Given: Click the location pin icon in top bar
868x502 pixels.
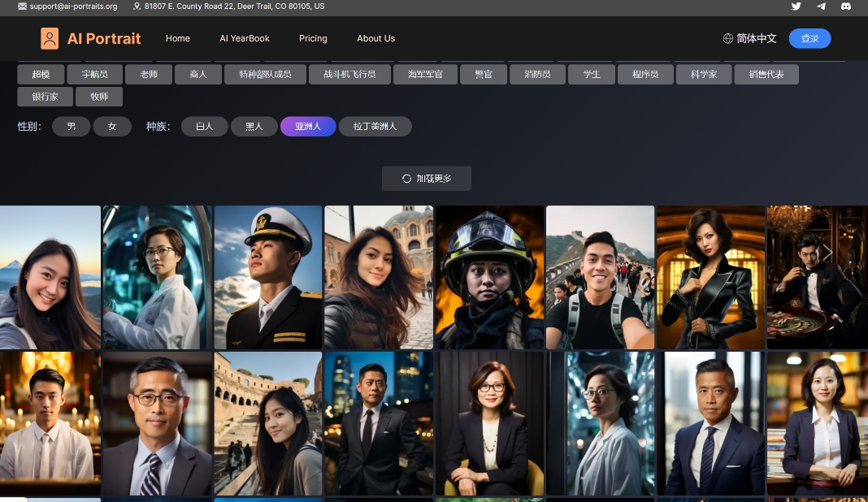Looking at the screenshot, I should pos(135,6).
